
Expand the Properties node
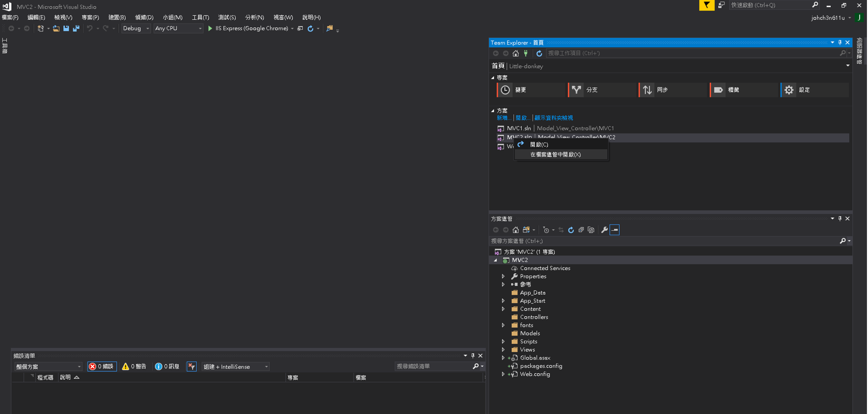pos(503,276)
